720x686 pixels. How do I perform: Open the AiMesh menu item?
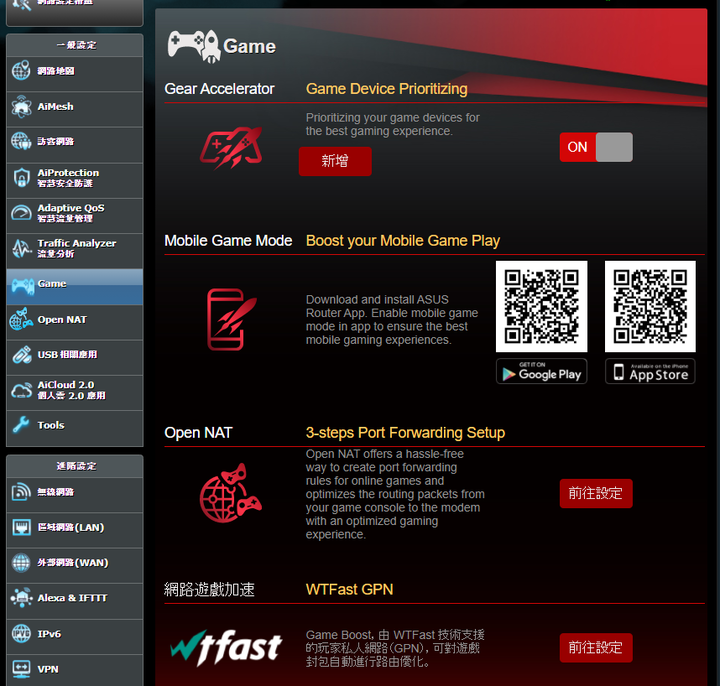coord(75,109)
